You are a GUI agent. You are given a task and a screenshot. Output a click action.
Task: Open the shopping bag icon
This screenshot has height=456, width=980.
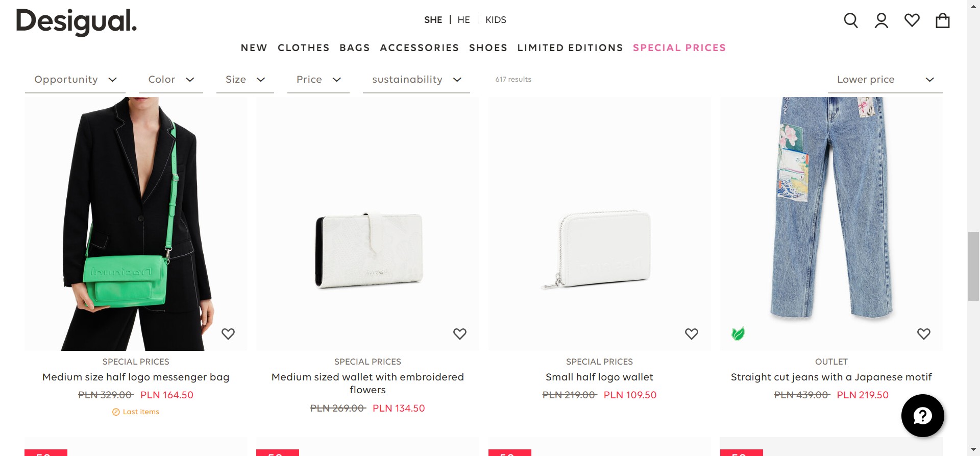click(x=942, y=20)
